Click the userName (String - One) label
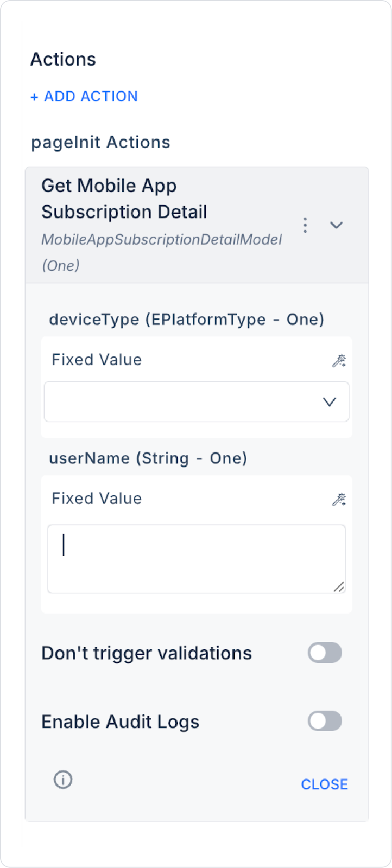This screenshot has height=868, width=392. pos(148,458)
